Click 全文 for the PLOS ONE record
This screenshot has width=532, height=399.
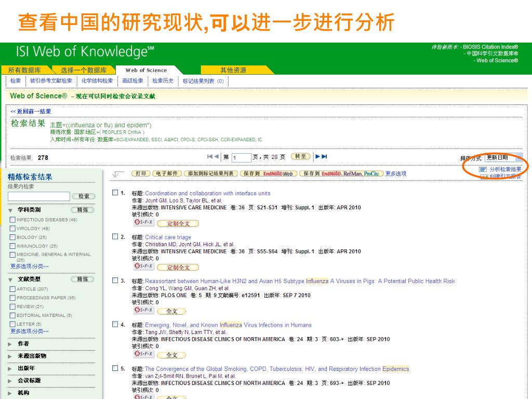tap(171, 311)
